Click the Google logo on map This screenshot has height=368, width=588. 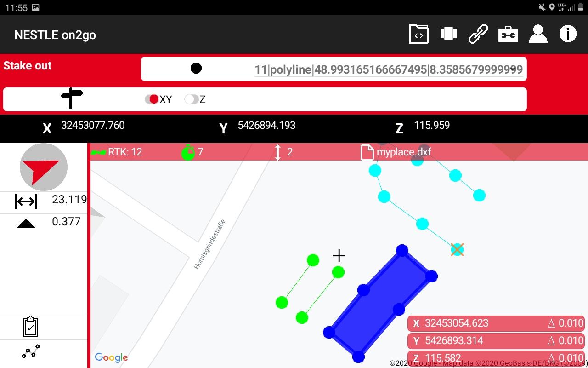tap(111, 357)
